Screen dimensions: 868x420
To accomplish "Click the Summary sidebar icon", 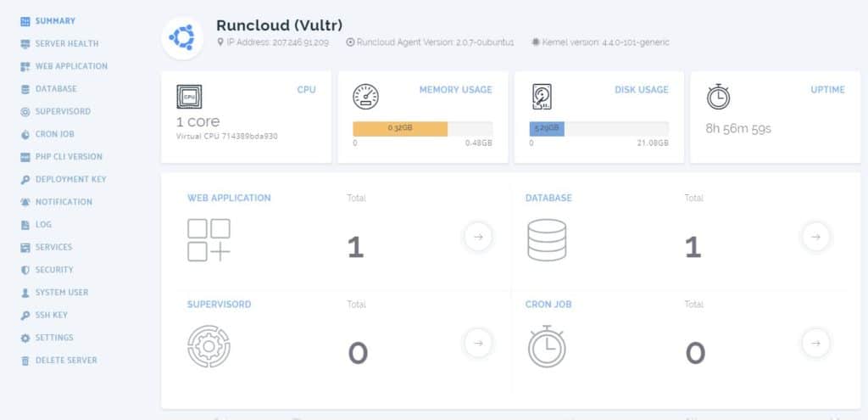I will [x=25, y=21].
